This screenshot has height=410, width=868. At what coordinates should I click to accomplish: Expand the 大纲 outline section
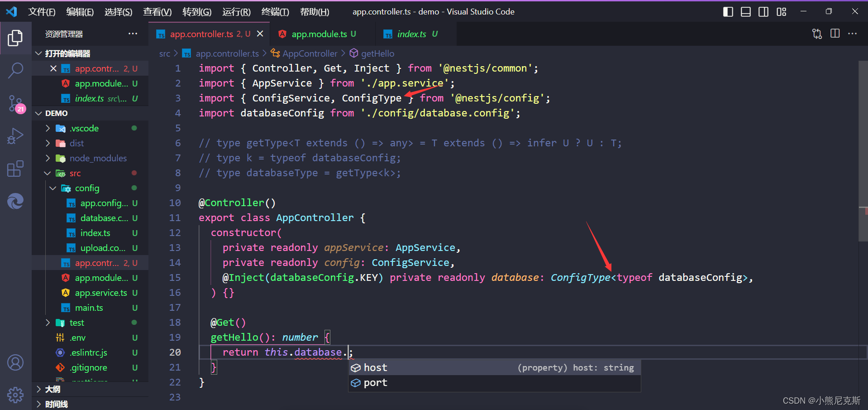click(90, 389)
